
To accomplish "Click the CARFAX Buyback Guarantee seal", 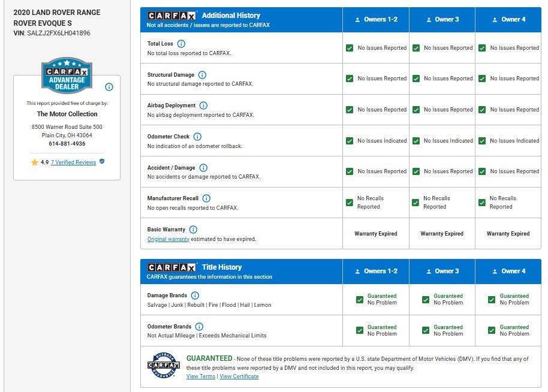I will 164,365.
